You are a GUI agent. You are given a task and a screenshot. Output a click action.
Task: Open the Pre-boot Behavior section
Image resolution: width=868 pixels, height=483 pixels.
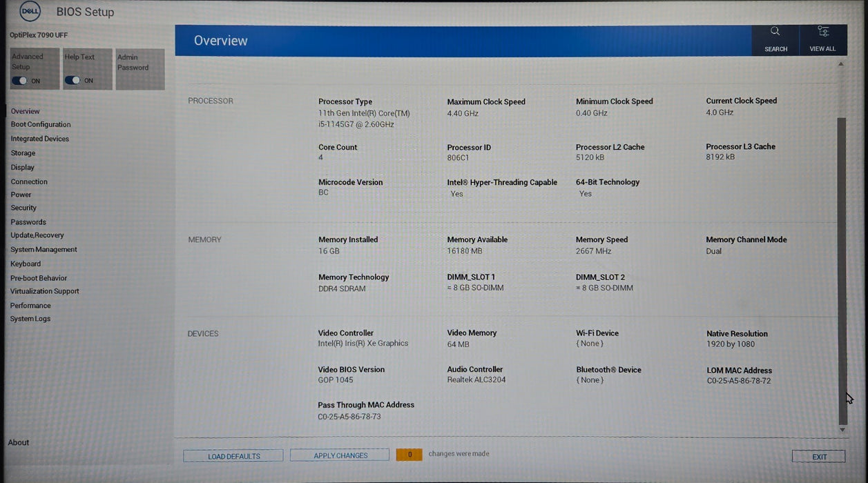pyautogui.click(x=39, y=279)
